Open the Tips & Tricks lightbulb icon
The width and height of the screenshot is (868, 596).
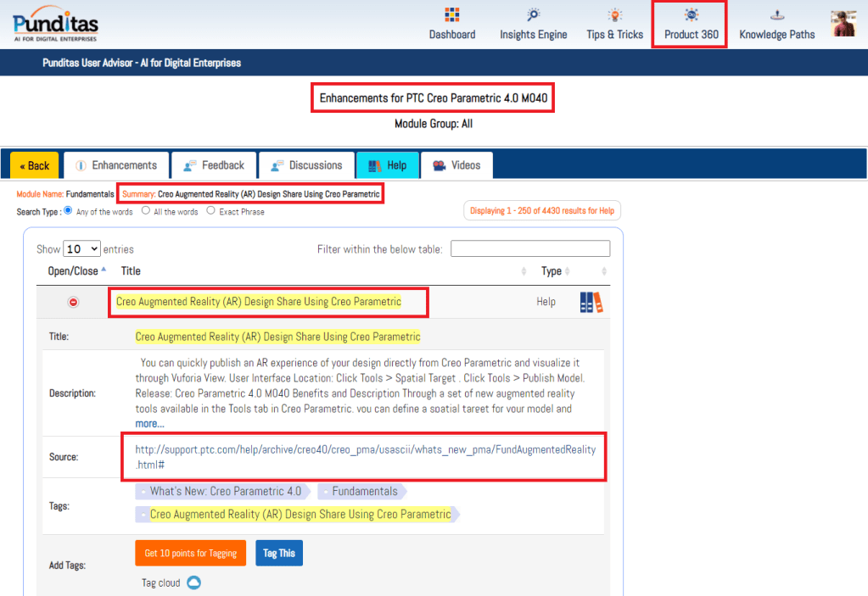click(x=614, y=15)
